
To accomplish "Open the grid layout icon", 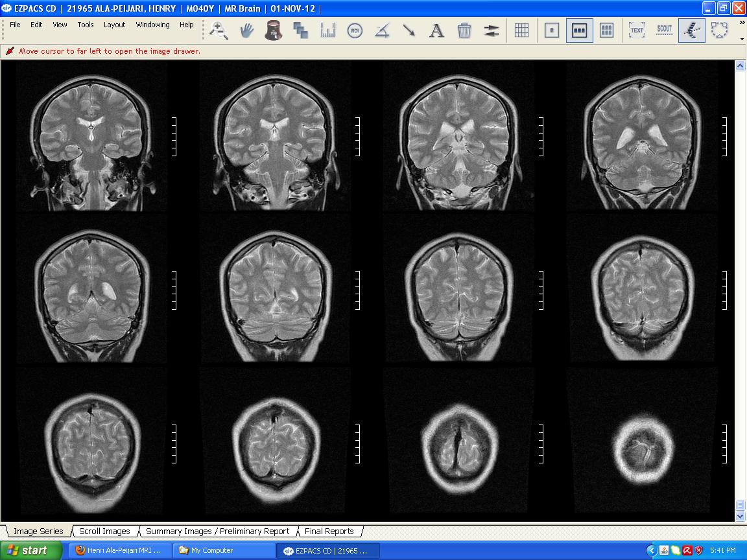I will click(521, 30).
